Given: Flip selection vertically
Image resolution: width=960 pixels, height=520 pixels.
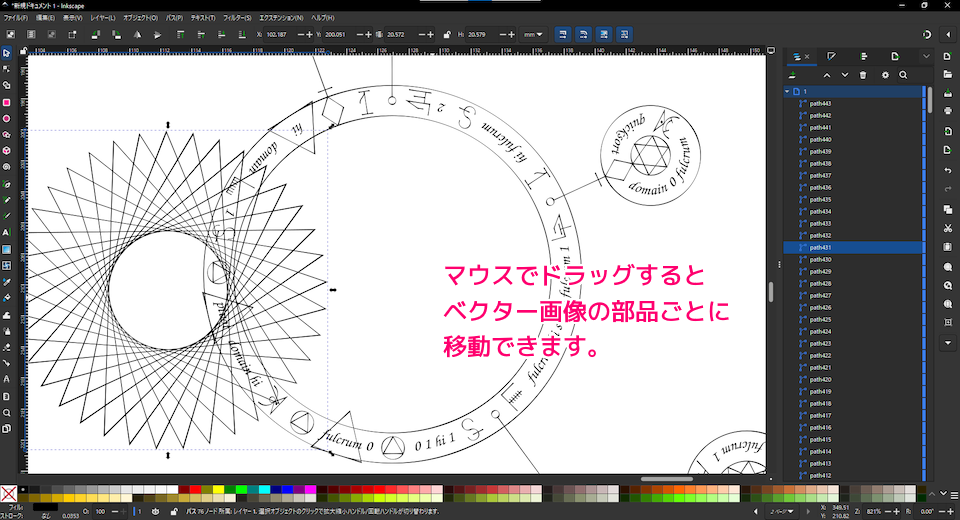Looking at the screenshot, I should 157,35.
